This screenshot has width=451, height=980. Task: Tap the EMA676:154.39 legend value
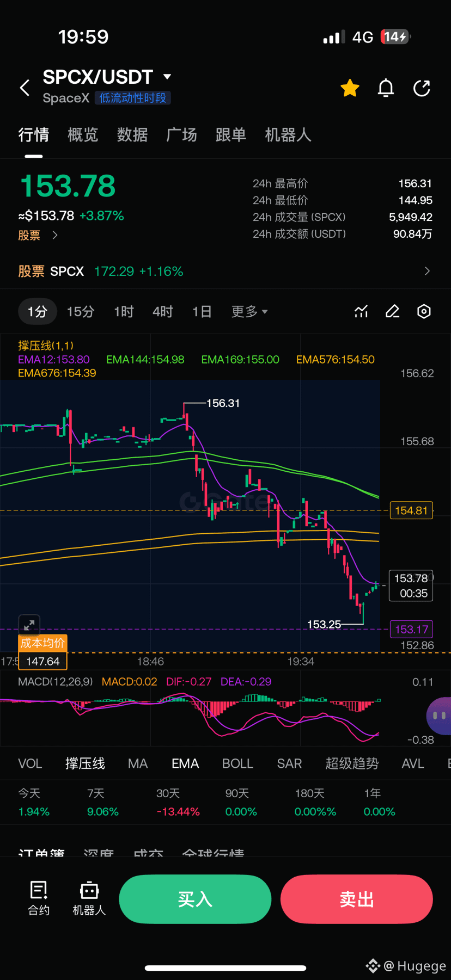(x=57, y=373)
